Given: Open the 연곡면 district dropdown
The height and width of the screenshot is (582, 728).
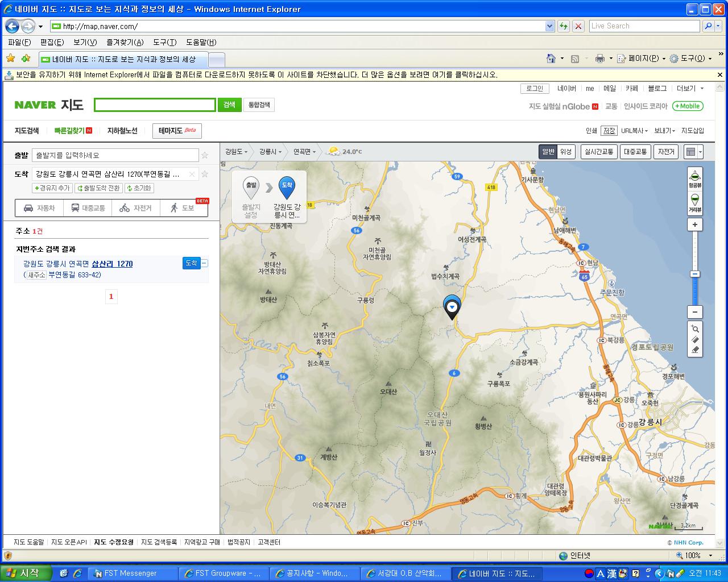Looking at the screenshot, I should (305, 152).
